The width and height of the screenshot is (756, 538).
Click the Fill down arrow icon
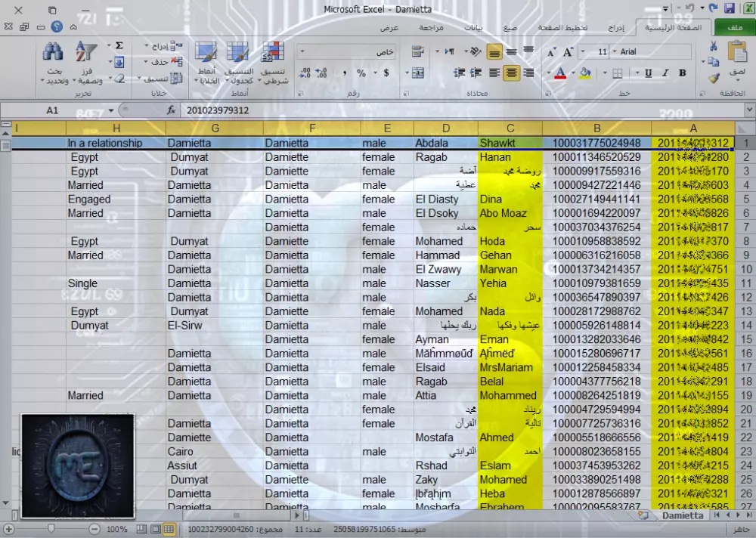point(119,62)
